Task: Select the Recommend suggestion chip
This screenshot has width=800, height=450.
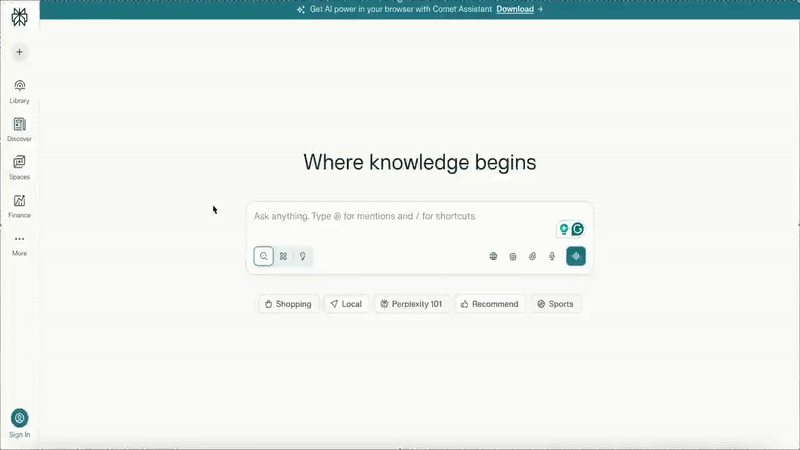Action: click(490, 304)
